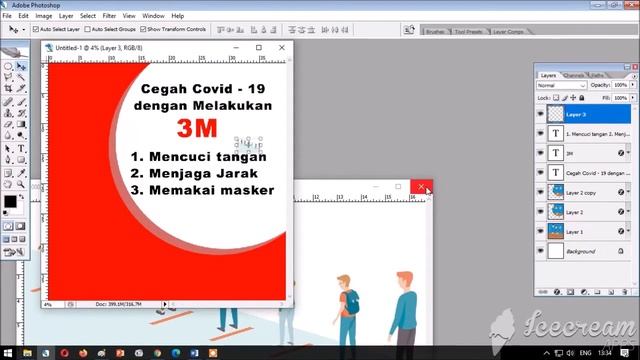Add a layer mask from panel bottom
Screen dimensions: 640x360
tap(571, 292)
